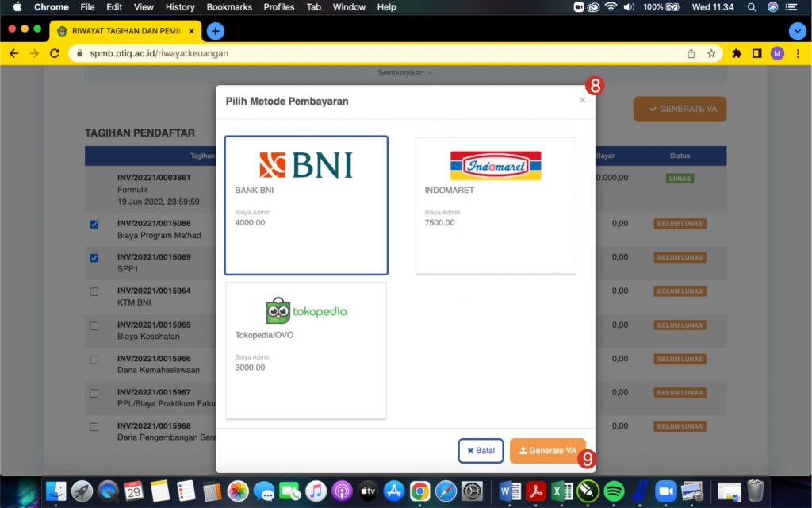812x508 pixels.
Task: Go back with the browser back arrow
Action: click(x=14, y=53)
